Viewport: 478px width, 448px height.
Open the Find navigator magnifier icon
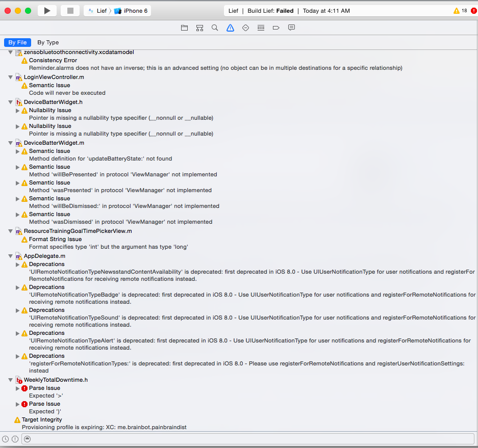point(215,28)
